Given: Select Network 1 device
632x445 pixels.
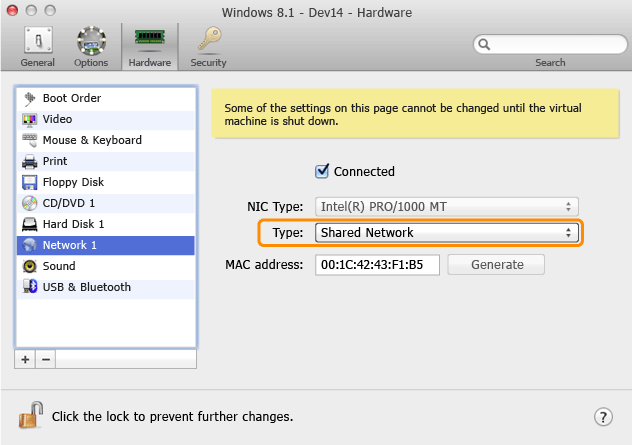Looking at the screenshot, I should (106, 245).
